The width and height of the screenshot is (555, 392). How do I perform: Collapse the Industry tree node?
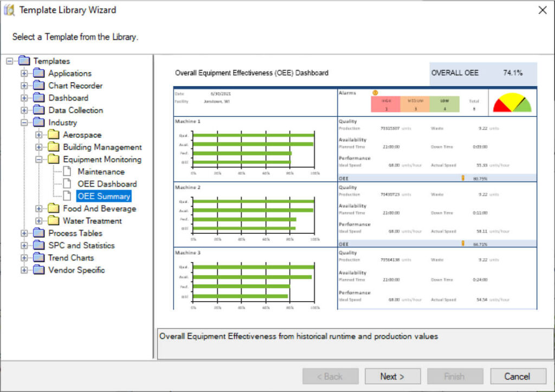pos(24,123)
